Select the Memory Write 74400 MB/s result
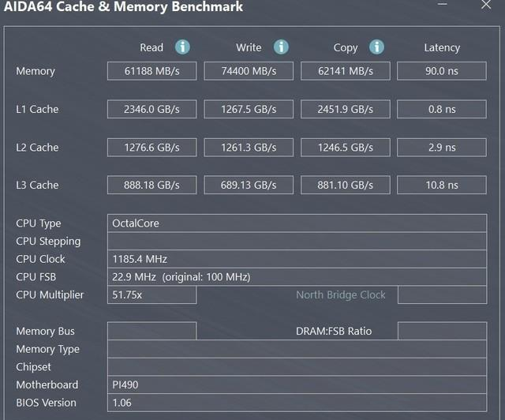The image size is (505, 420). 249,71
